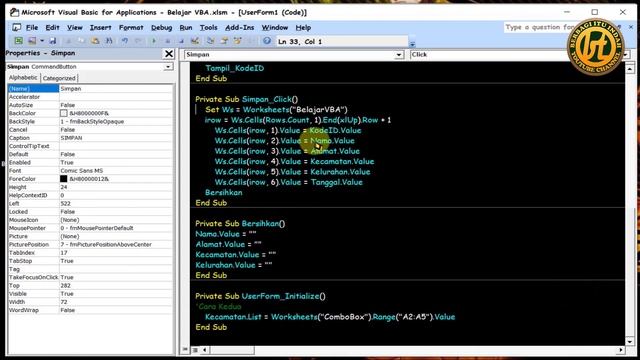
Task: Click the horizontal scrollbar left arrow
Action: click(205, 350)
